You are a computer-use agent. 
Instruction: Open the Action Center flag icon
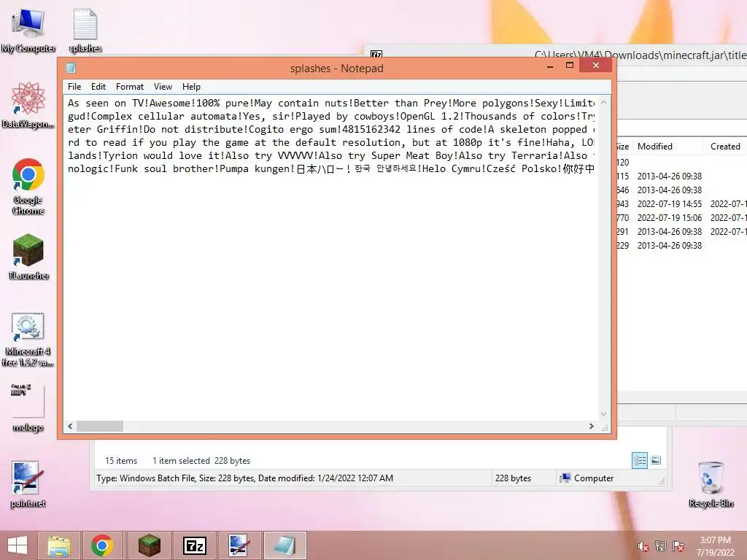pos(678,546)
